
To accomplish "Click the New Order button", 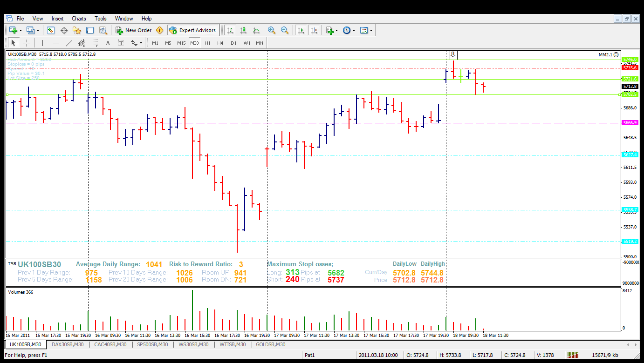I will (x=134, y=30).
